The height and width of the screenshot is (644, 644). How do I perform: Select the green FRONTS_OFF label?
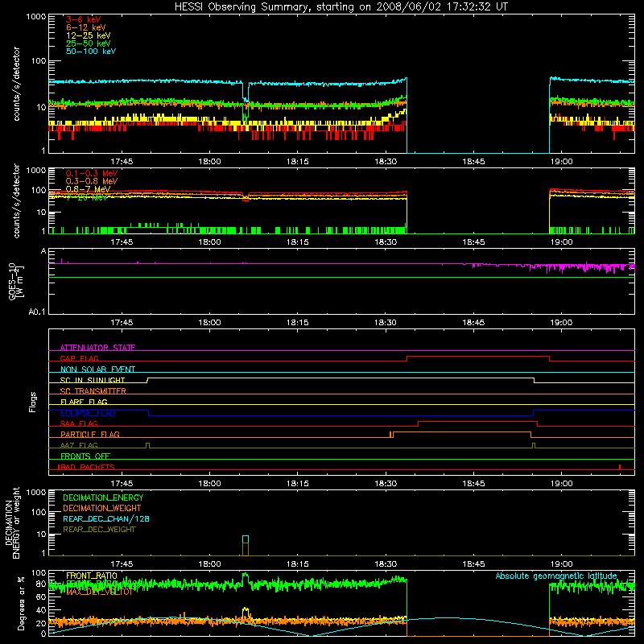coord(85,456)
